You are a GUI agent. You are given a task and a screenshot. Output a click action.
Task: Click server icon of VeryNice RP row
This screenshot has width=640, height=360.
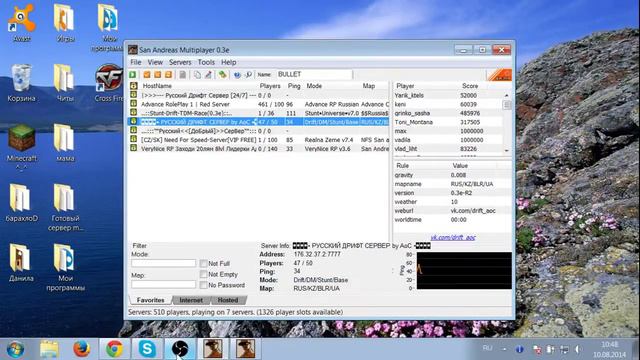pyautogui.click(x=133, y=148)
